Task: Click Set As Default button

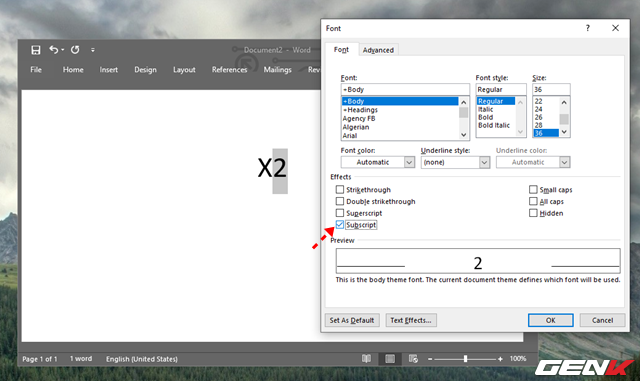Action: tap(352, 320)
